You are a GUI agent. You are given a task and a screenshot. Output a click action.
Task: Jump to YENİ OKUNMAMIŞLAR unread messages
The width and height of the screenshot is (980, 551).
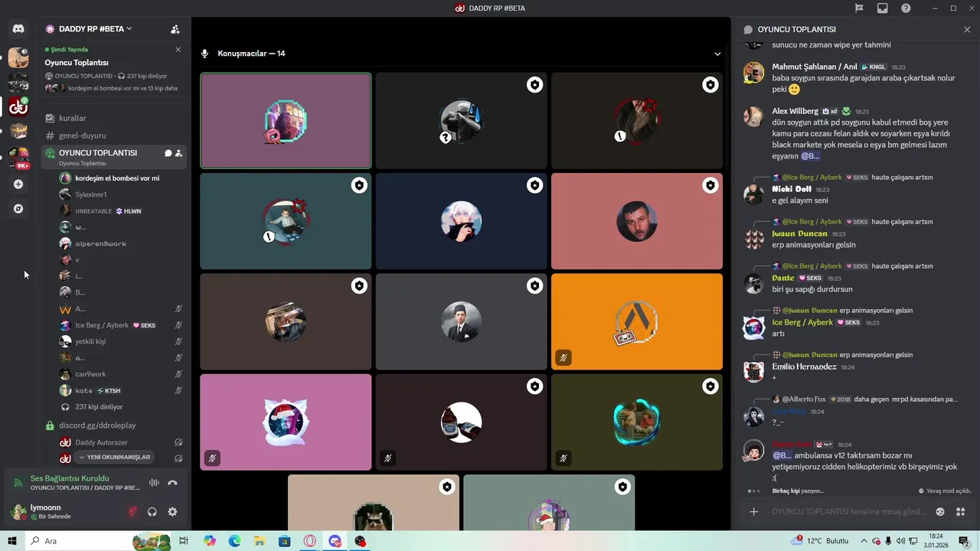click(x=115, y=457)
